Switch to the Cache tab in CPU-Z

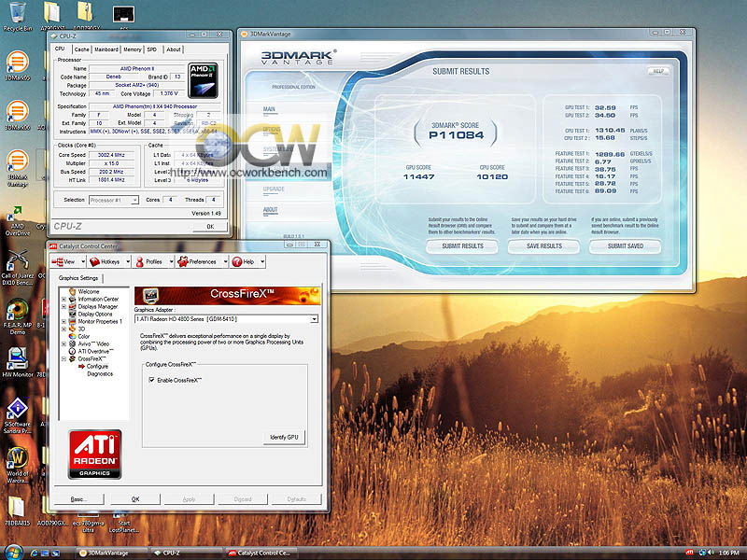[x=81, y=49]
